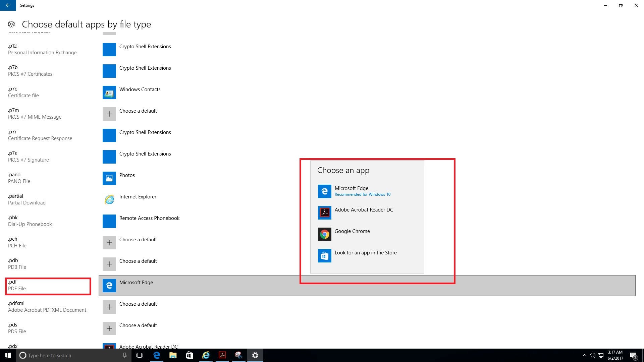Click plus icon next to .pds
This screenshot has width=644, height=362.
109,328
